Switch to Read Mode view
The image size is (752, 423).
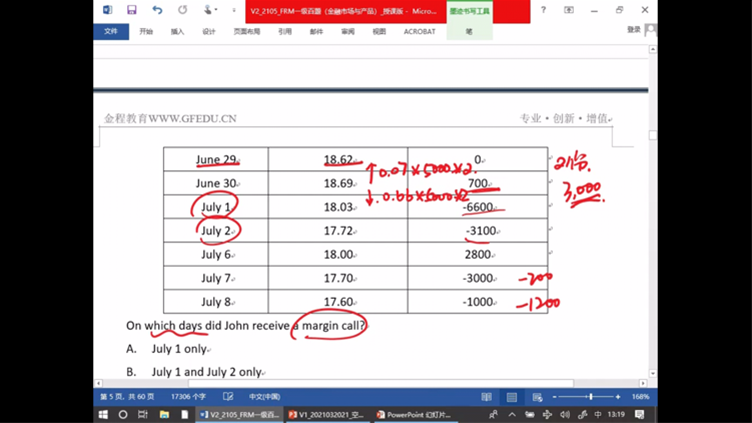(x=486, y=397)
